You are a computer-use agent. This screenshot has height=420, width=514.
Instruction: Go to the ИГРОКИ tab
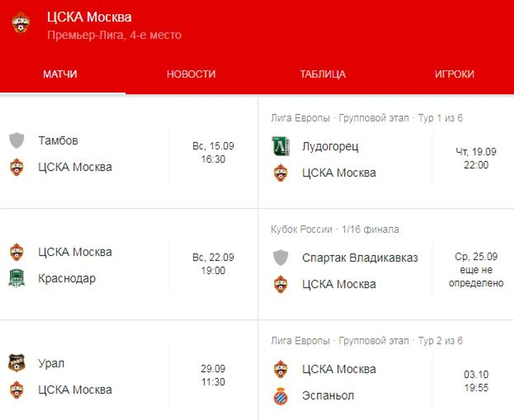pyautogui.click(x=455, y=74)
